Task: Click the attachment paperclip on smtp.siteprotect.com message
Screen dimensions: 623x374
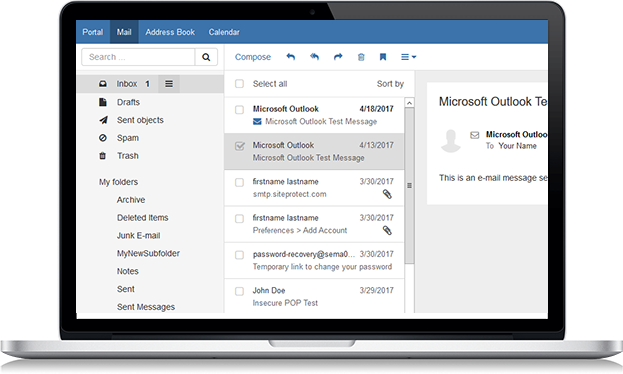Action: pos(387,194)
